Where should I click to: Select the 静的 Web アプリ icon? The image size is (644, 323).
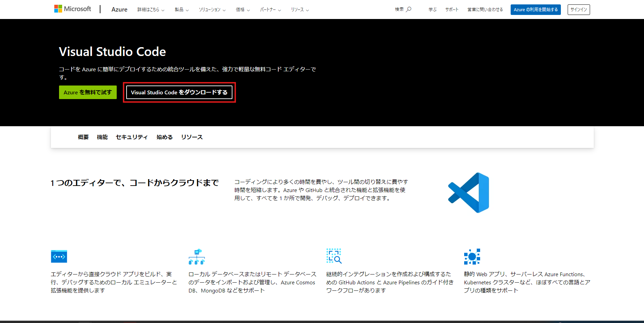pos(472,256)
